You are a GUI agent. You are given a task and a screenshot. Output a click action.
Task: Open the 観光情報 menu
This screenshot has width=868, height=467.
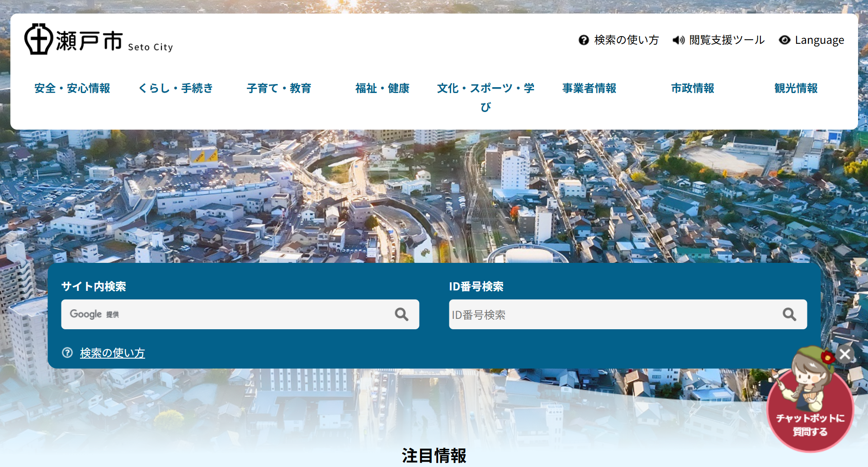click(x=796, y=89)
